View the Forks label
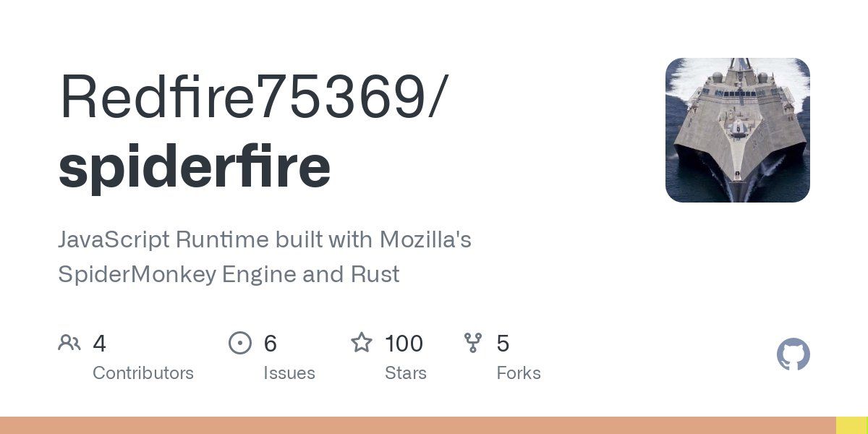 click(x=519, y=373)
